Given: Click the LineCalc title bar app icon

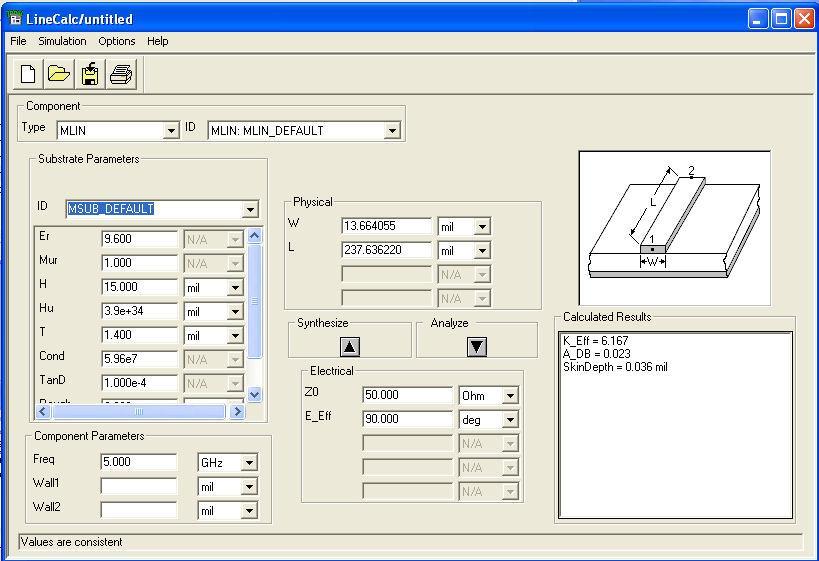Looking at the screenshot, I should (16, 19).
